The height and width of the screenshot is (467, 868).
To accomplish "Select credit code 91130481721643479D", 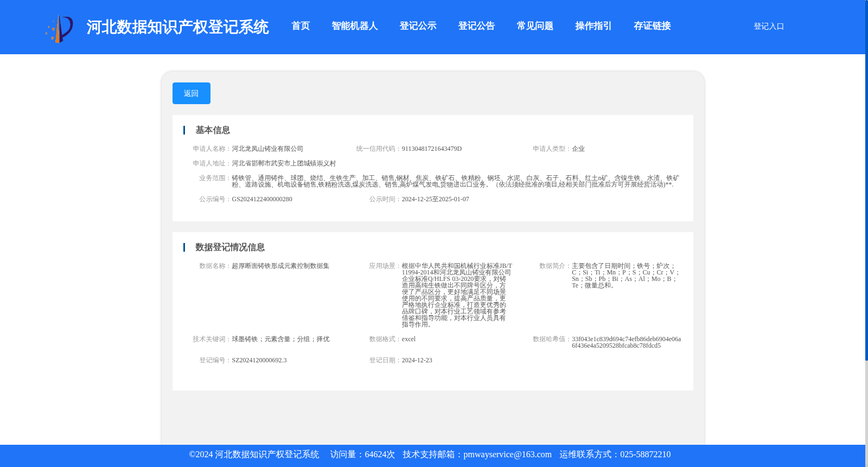I will [432, 149].
